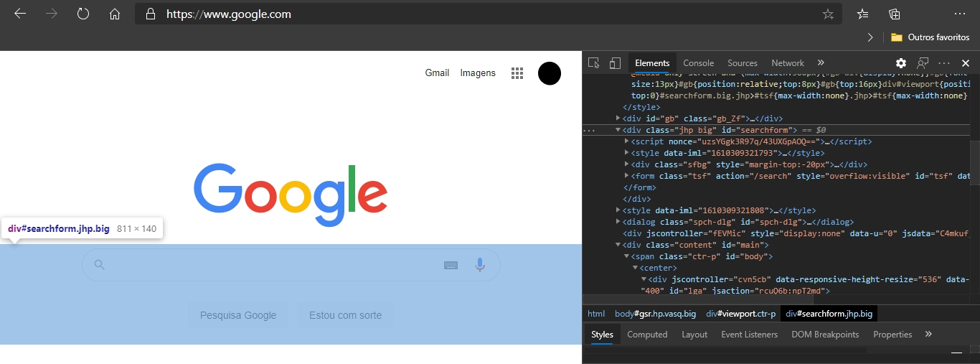This screenshot has width=980, height=364.
Task: Open the DOM Breakpoints tab
Action: (825, 335)
